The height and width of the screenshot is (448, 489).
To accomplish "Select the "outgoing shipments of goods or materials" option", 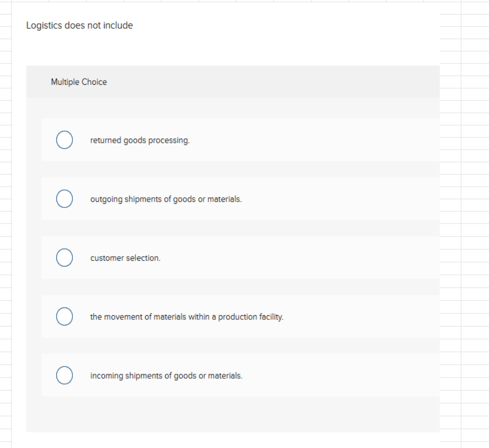I will click(64, 198).
